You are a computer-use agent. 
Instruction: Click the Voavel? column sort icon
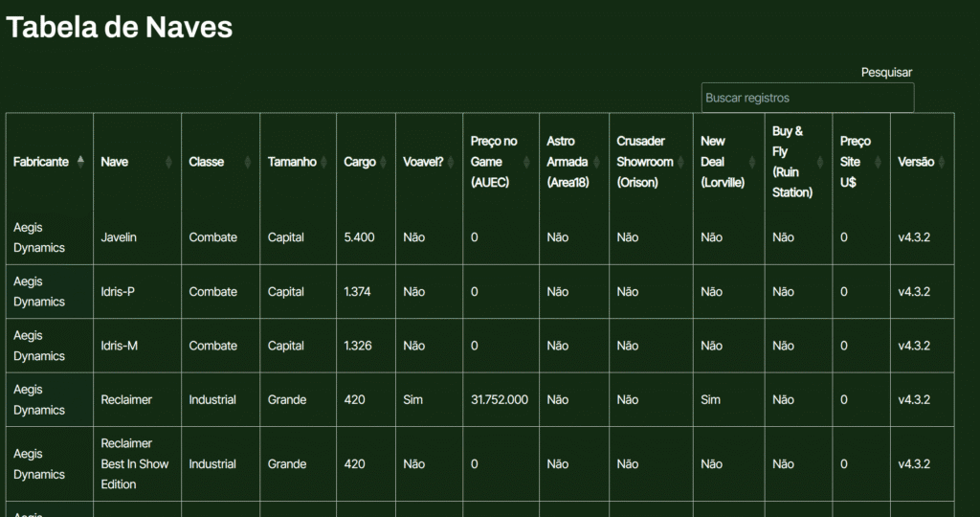click(450, 162)
